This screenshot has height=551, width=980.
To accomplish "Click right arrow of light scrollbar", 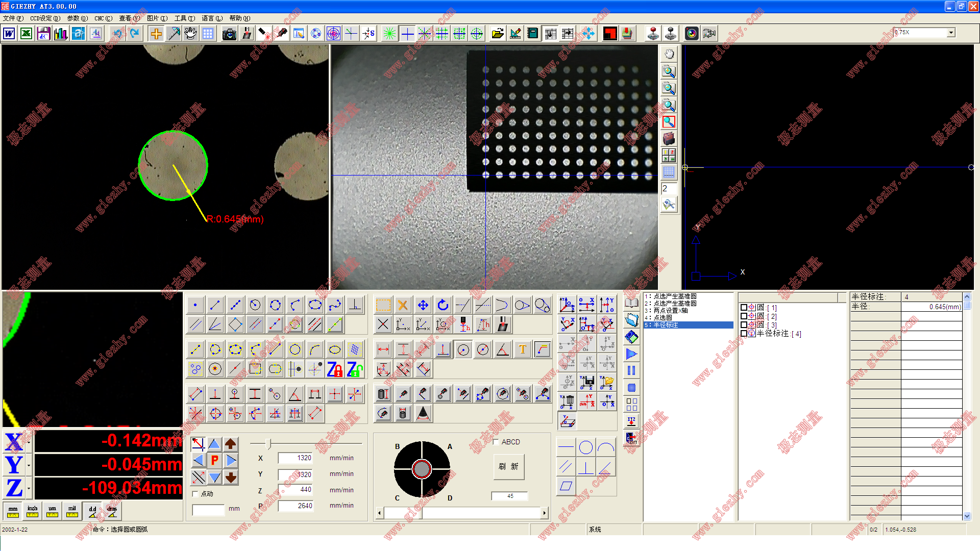I will point(545,513).
